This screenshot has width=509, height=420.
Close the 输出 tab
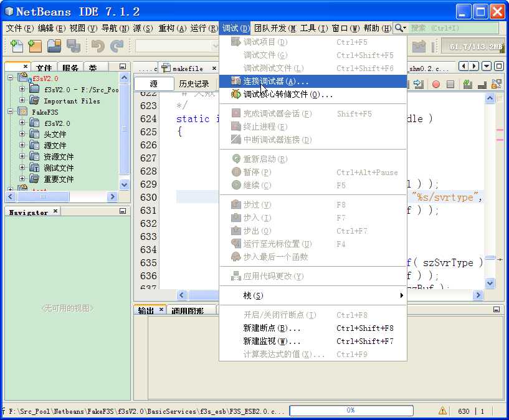[x=161, y=309]
